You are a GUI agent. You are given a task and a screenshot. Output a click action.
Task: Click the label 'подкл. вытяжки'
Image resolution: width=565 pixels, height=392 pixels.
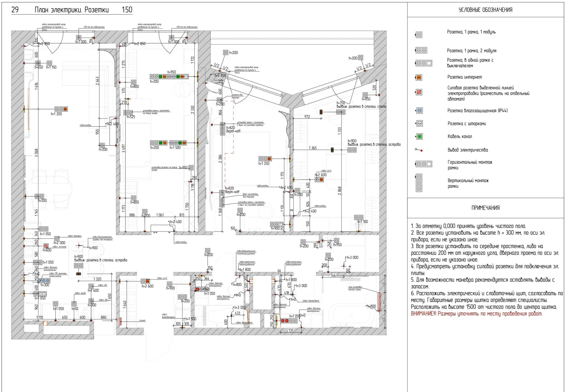click(x=74, y=236)
